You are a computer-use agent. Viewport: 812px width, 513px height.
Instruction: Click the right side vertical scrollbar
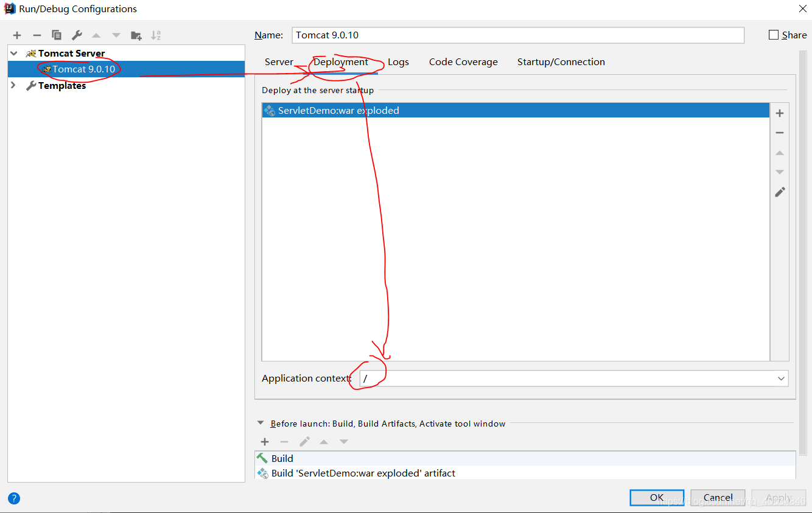(x=803, y=253)
